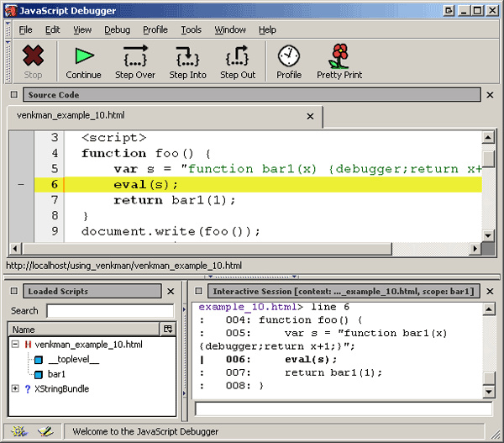Click the lower grippy arrow on the vertical splitter
This screenshot has width=504, height=443.
tap(185, 393)
